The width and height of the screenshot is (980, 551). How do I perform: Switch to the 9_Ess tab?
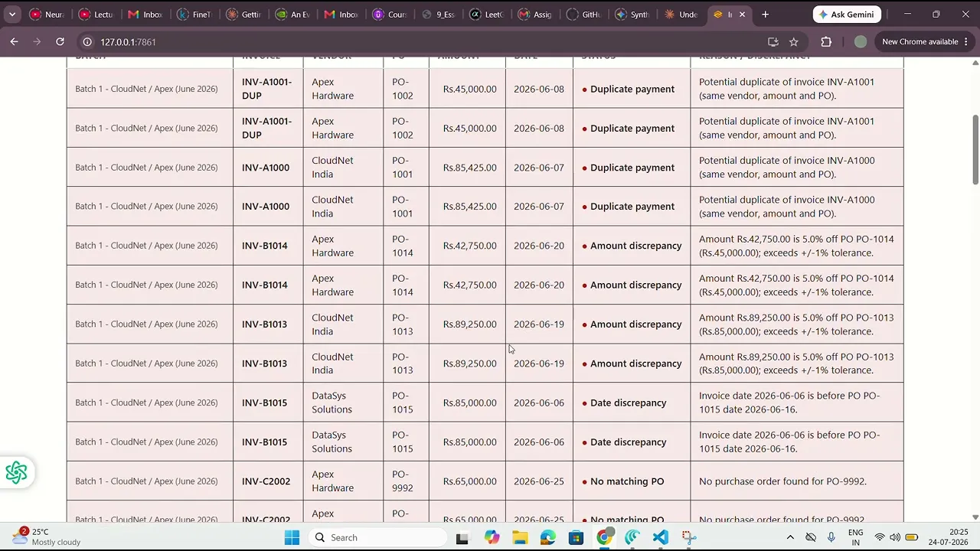pos(438,14)
